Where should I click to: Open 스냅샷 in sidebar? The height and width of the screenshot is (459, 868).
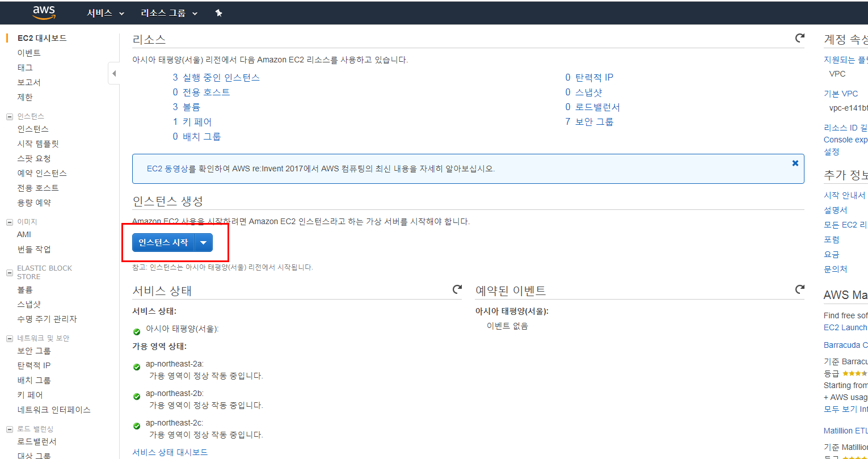[x=29, y=304]
